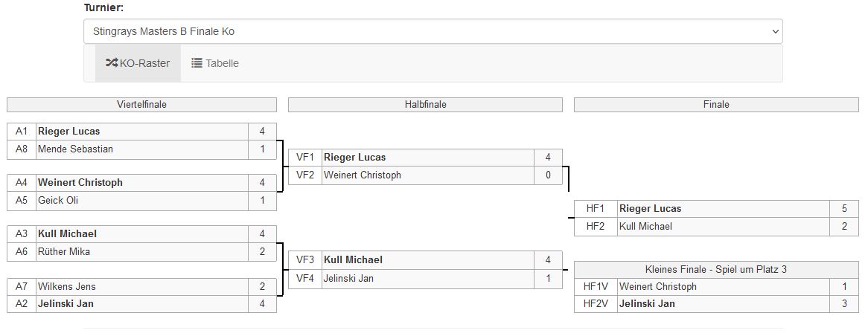The width and height of the screenshot is (868, 336).
Task: Switch to the Tabelle tab
Action: tap(215, 63)
